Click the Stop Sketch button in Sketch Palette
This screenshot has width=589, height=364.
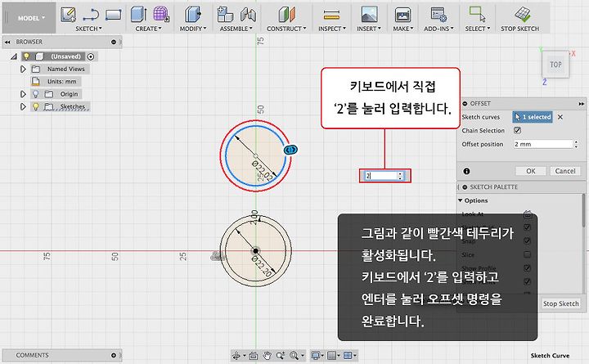point(561,303)
